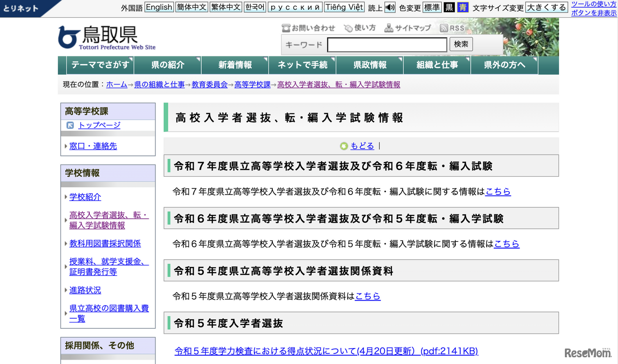Screen dimensions: 618x364
Task: Click the サイトマップ sitemap icon link
Action: tap(389, 28)
